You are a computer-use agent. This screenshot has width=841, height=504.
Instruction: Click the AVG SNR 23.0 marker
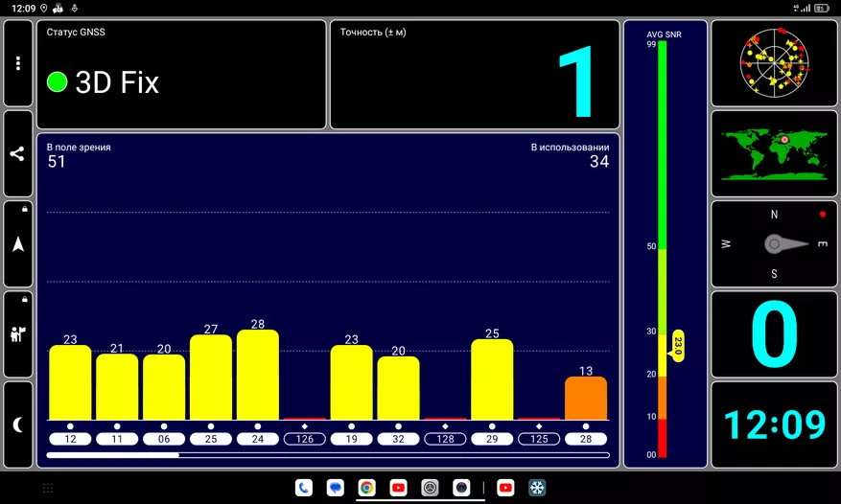point(677,346)
